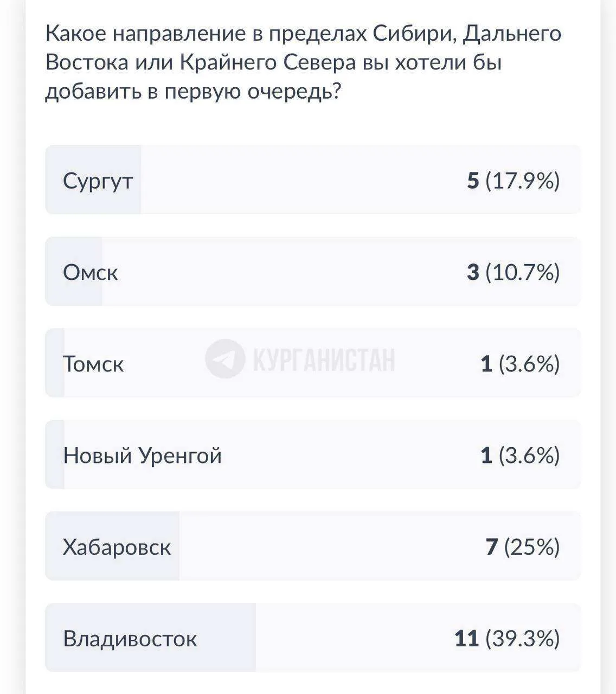Image resolution: width=616 pixels, height=694 pixels.
Task: Click the Томск 1 (3.6%) result
Action: (x=521, y=364)
